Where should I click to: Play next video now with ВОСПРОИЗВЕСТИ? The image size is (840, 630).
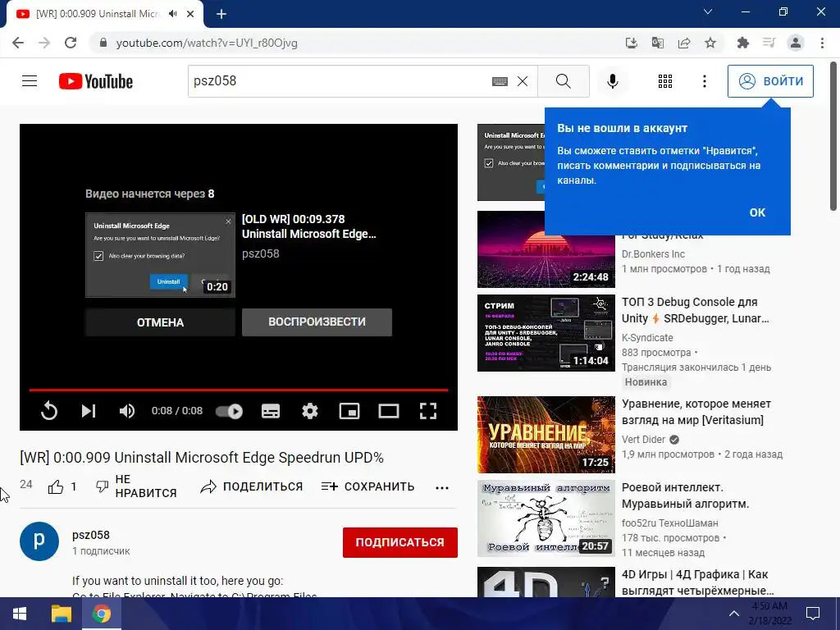click(x=317, y=322)
